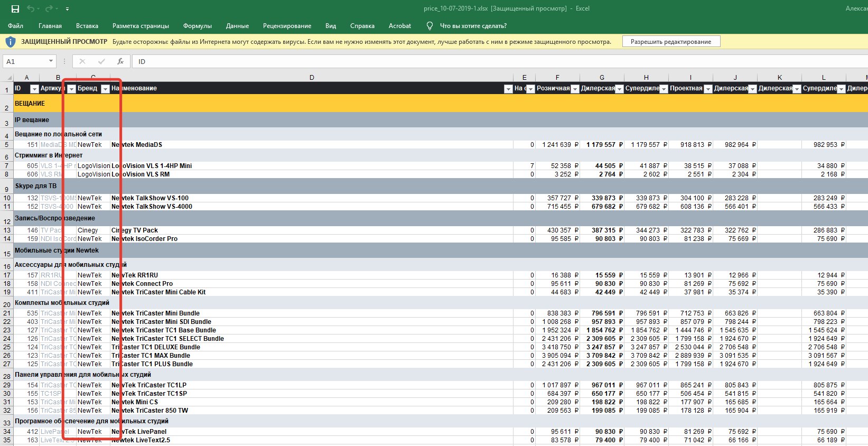Click the formula bar Enter checkmark icon
Viewport: 868px width, 446px height.
click(x=101, y=61)
